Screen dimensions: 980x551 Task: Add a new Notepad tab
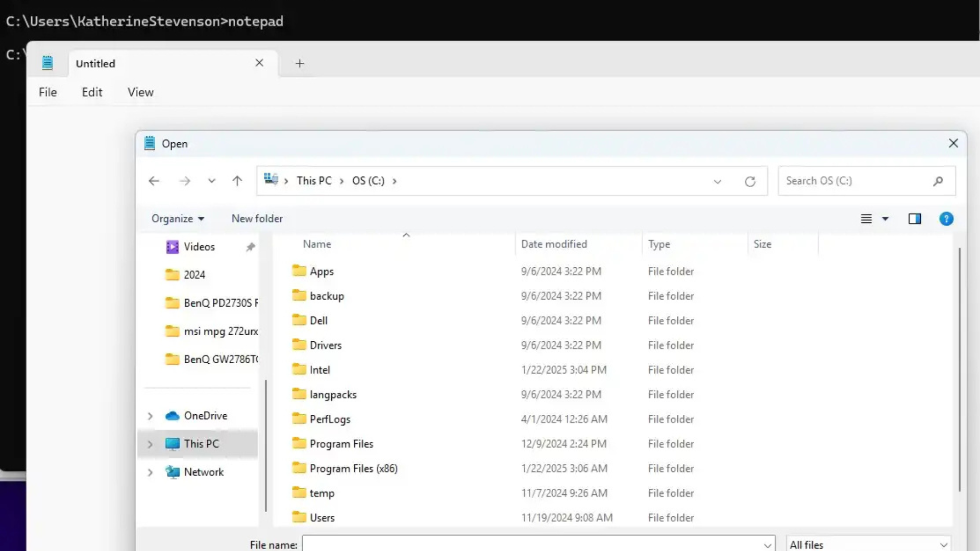[x=300, y=63]
